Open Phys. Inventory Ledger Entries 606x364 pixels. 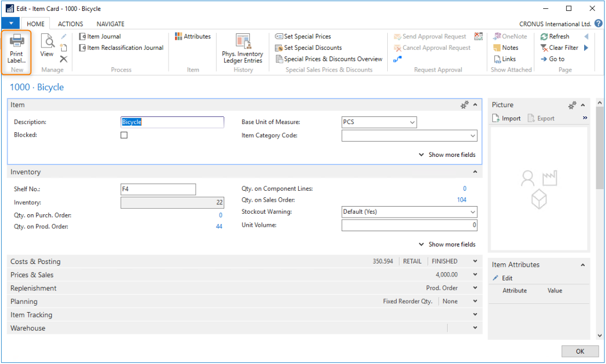tap(243, 49)
